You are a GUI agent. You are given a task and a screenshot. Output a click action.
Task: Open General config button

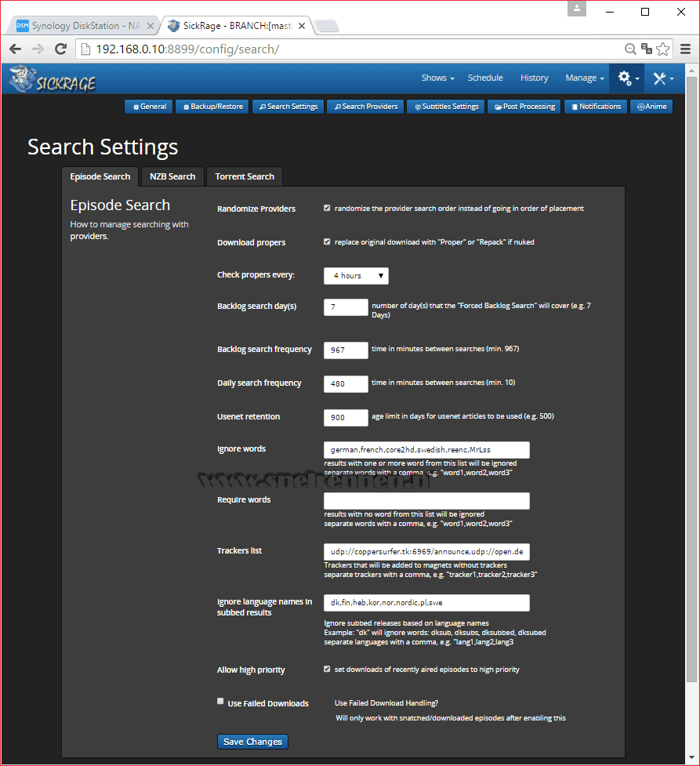[149, 107]
